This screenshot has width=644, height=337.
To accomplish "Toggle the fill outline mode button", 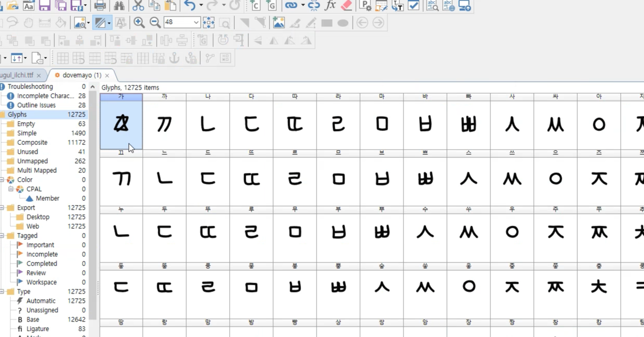I will click(x=100, y=22).
